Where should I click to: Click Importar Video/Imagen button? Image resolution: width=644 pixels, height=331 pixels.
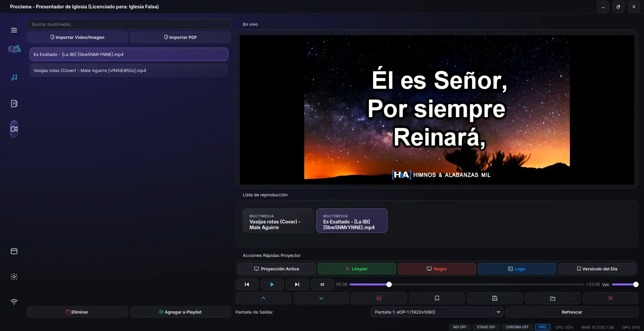point(77,37)
